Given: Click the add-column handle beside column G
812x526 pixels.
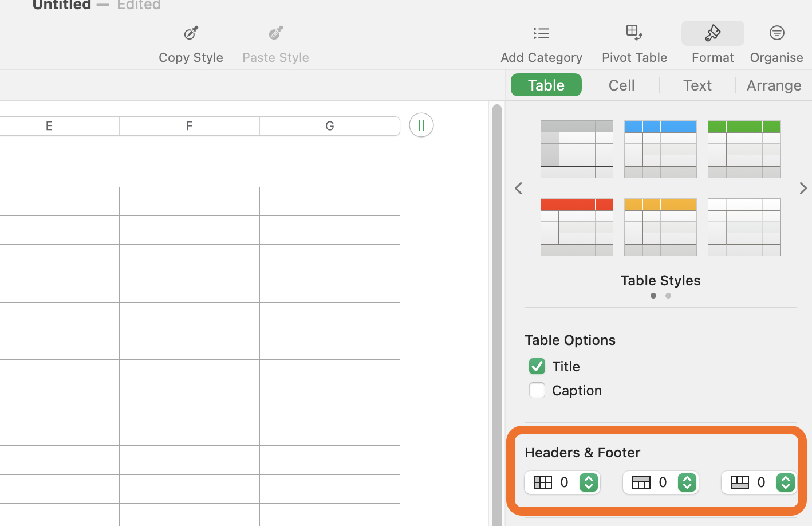Looking at the screenshot, I should coord(421,125).
